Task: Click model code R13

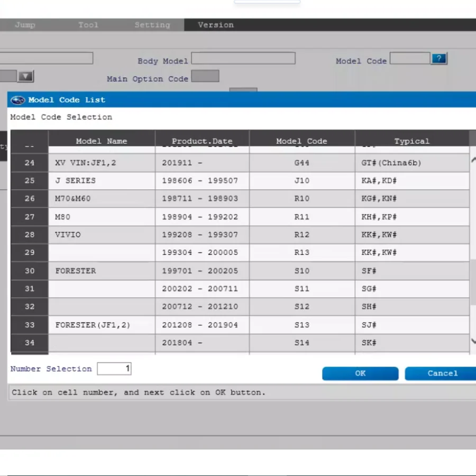Action: point(302,253)
